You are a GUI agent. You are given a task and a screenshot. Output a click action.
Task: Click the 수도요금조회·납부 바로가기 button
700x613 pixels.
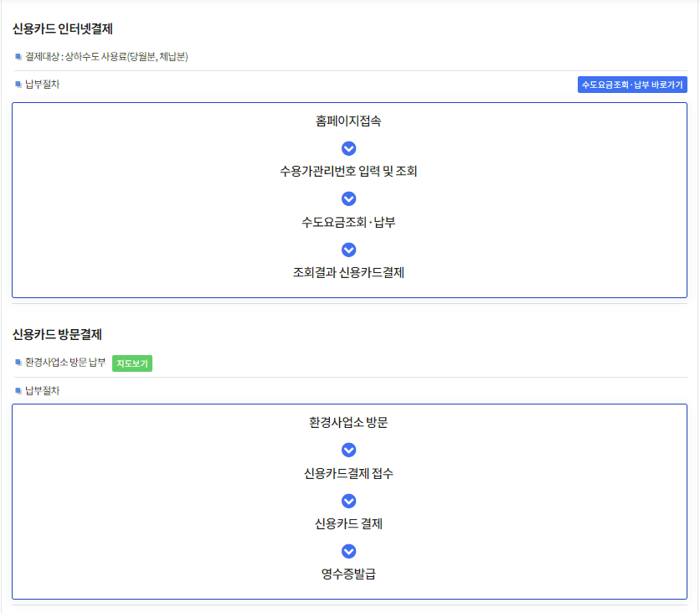pyautogui.click(x=632, y=85)
